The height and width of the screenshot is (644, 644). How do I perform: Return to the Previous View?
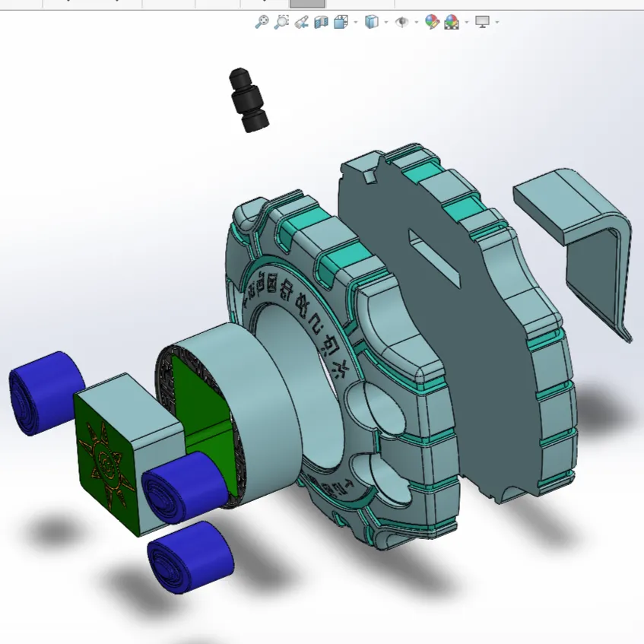[x=301, y=22]
